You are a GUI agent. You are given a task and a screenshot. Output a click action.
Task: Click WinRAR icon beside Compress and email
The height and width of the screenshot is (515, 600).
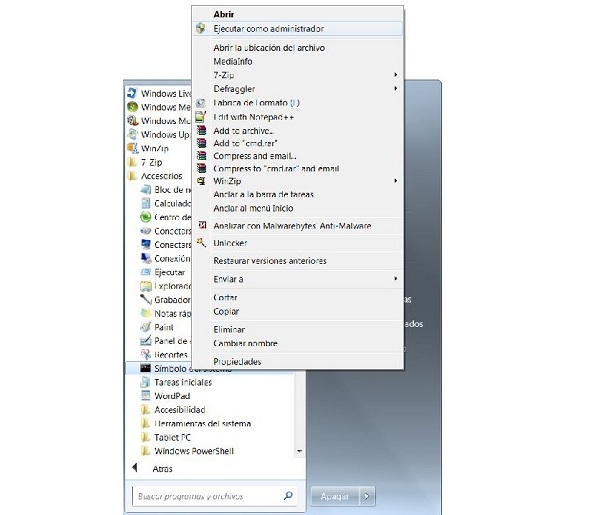pyautogui.click(x=201, y=156)
